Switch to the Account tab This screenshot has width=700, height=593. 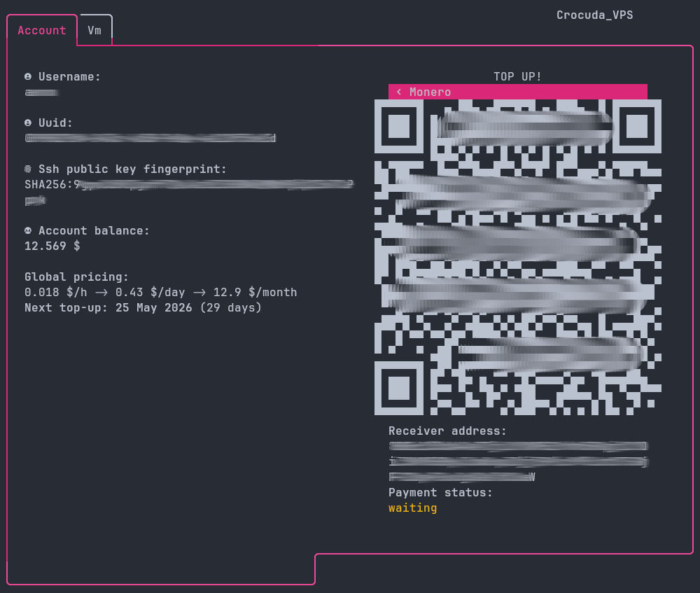41,30
